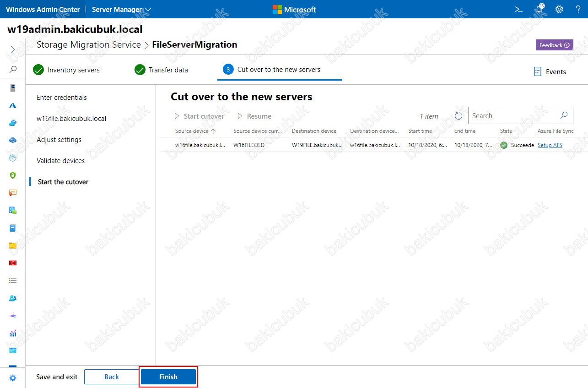Click the Feedback button
Image resolution: width=588 pixels, height=388 pixels.
(554, 45)
